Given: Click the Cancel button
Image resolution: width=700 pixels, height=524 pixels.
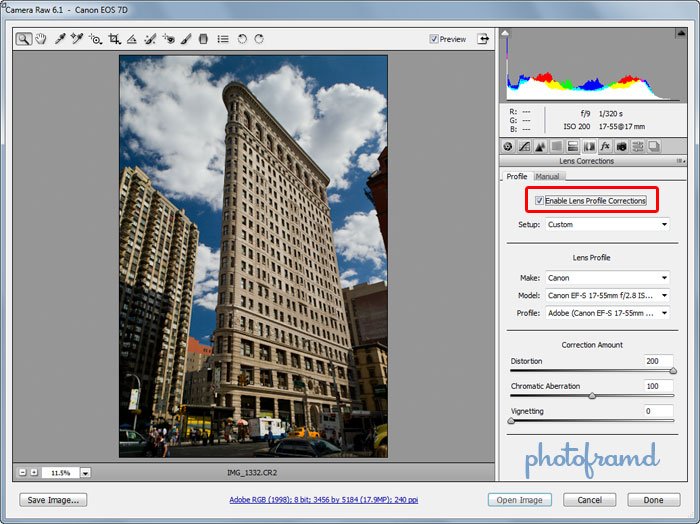Looking at the screenshot, I should click(x=589, y=500).
